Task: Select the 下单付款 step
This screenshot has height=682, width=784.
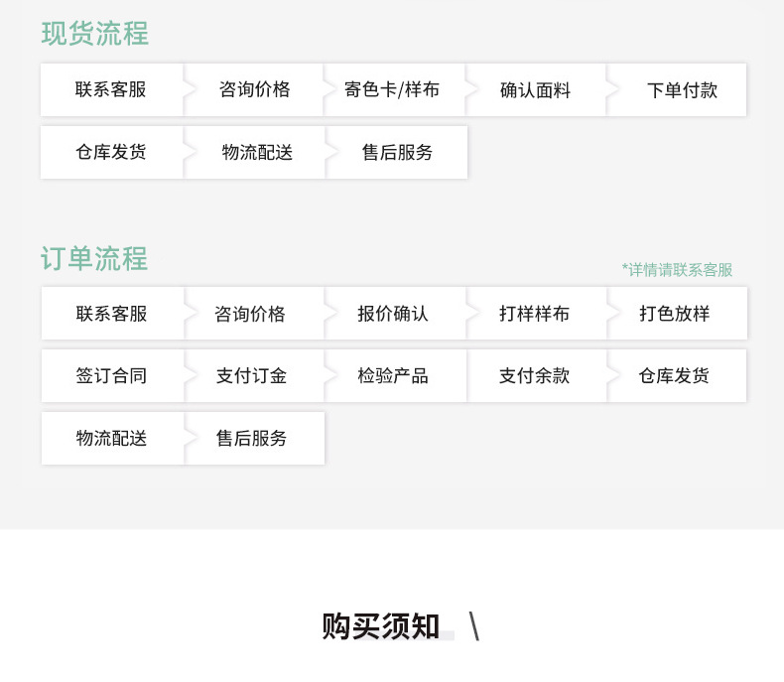Action: coord(677,90)
